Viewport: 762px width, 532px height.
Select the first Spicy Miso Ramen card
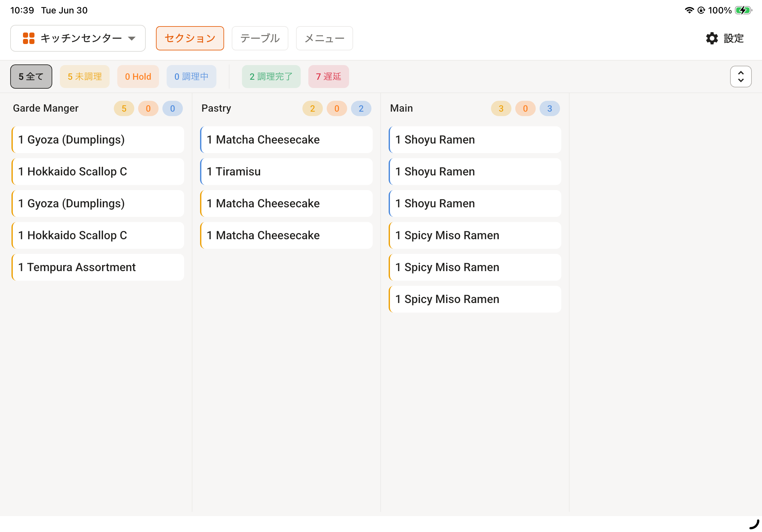(x=475, y=235)
